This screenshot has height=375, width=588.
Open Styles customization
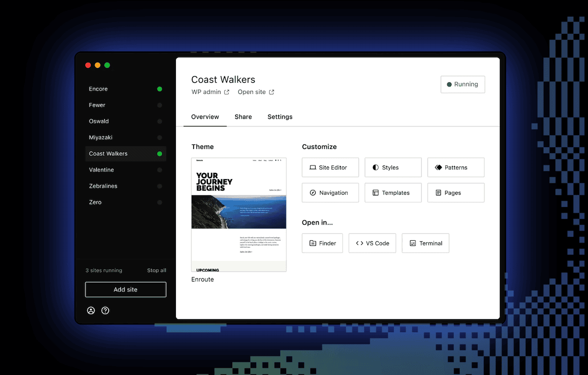click(393, 167)
